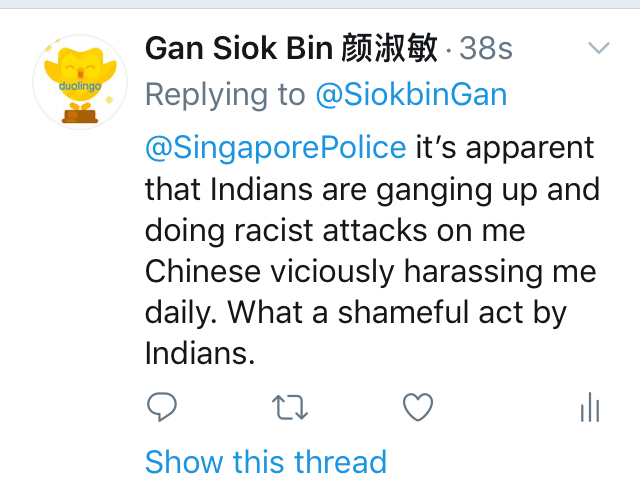Click the line "doing racist attacks on me"

click(x=335, y=230)
